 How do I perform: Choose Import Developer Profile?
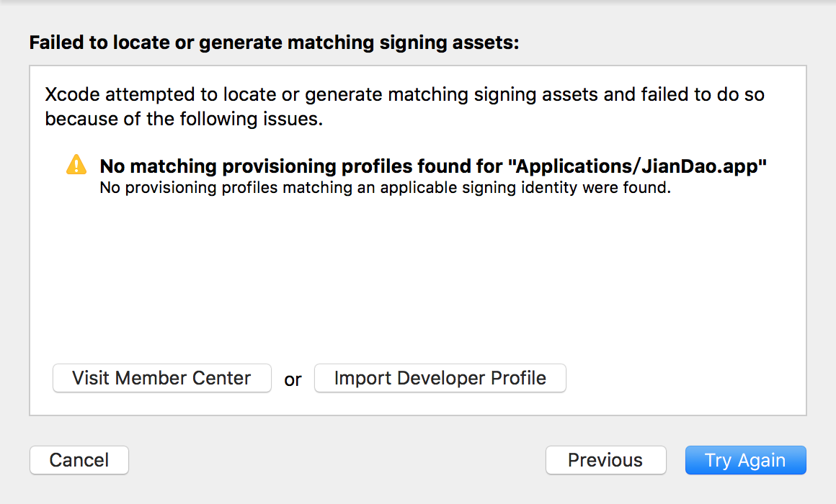click(440, 378)
